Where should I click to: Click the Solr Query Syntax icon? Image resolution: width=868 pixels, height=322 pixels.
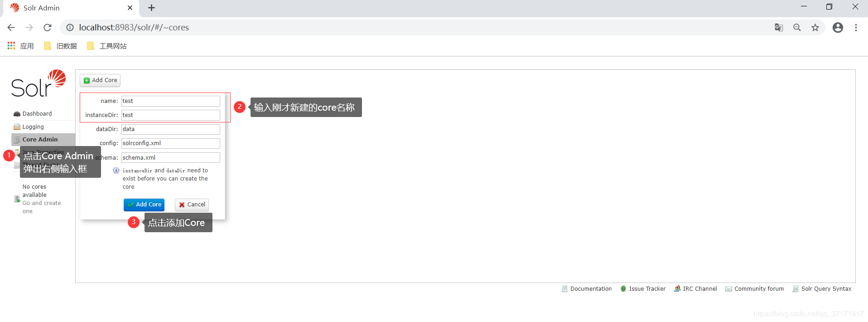click(796, 289)
